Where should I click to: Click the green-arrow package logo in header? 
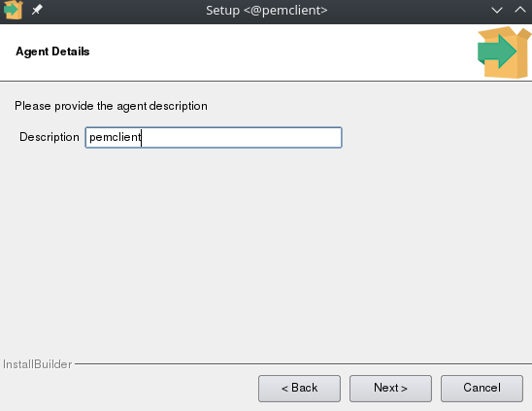coord(504,52)
